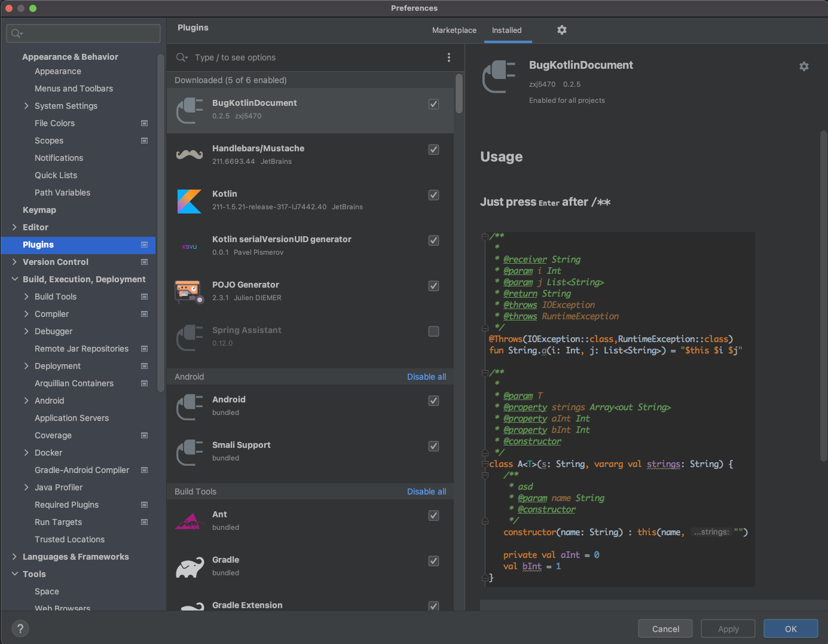Collapse the Tools section
828x644 pixels.
point(14,574)
